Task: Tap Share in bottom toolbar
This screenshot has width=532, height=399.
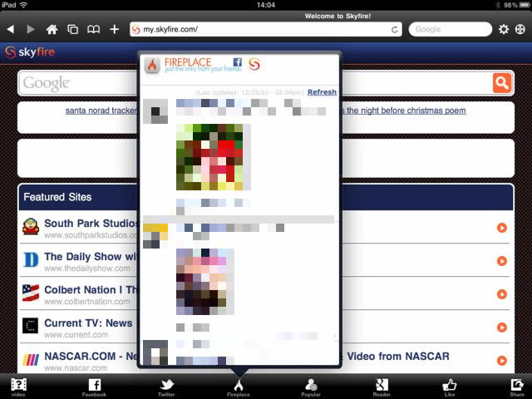Action: 517,387
